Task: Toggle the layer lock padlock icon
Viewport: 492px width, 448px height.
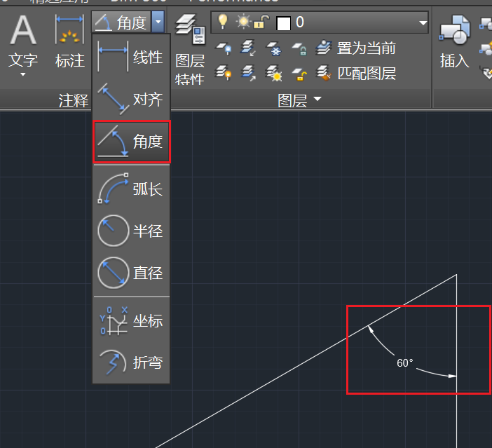Action: point(261,22)
